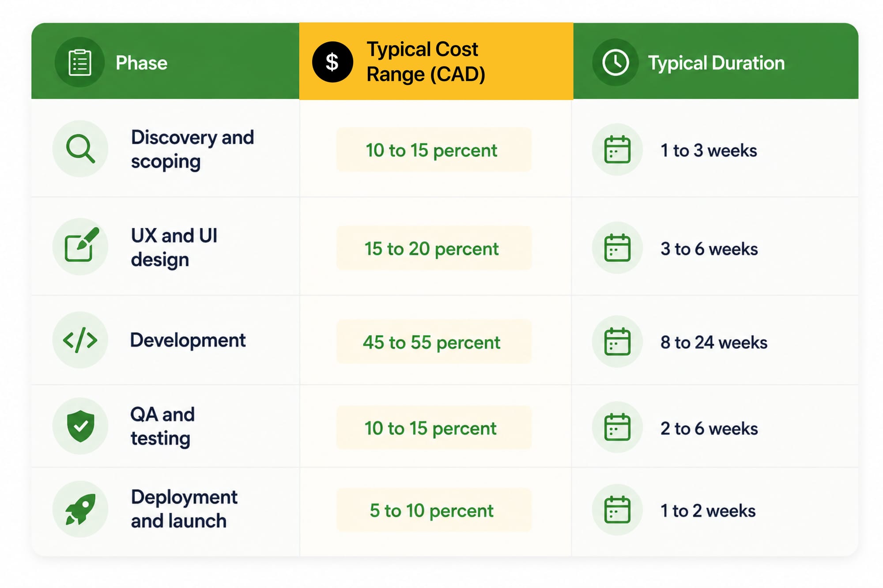The width and height of the screenshot is (883, 588).
Task: Click the Discovery and scoping label
Action: [192, 149]
